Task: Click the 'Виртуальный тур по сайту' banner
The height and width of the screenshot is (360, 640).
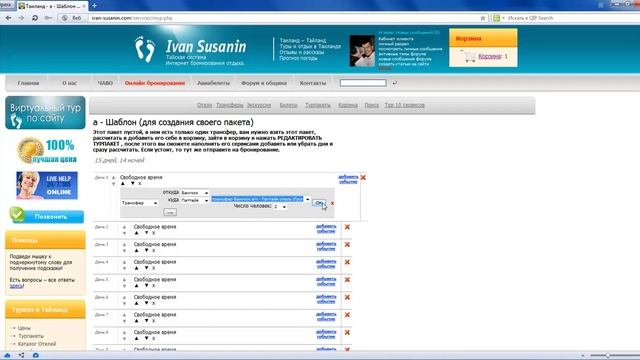Action: point(45,113)
